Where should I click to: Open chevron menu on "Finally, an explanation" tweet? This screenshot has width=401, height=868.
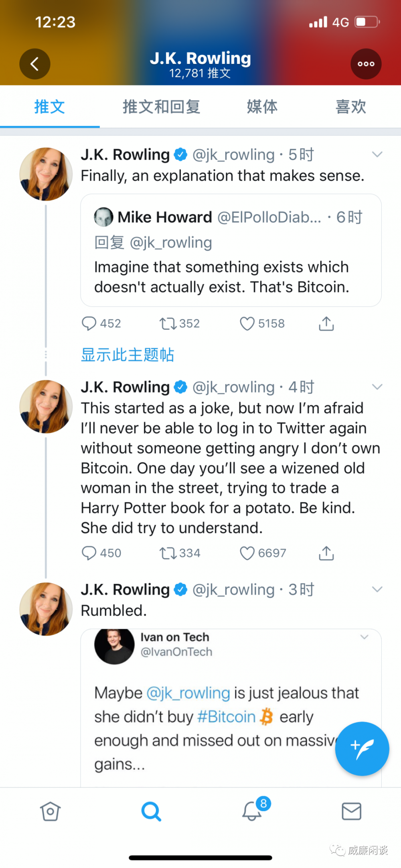pyautogui.click(x=377, y=154)
